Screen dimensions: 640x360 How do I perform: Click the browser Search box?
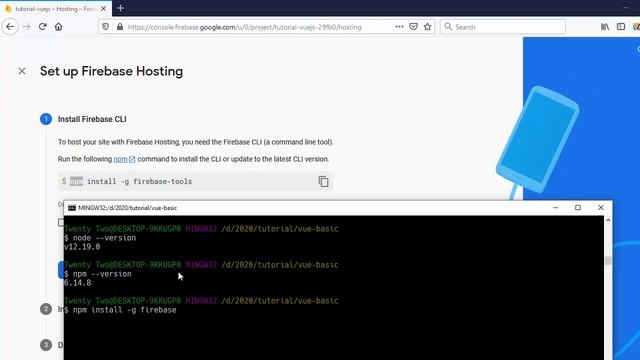click(x=503, y=27)
